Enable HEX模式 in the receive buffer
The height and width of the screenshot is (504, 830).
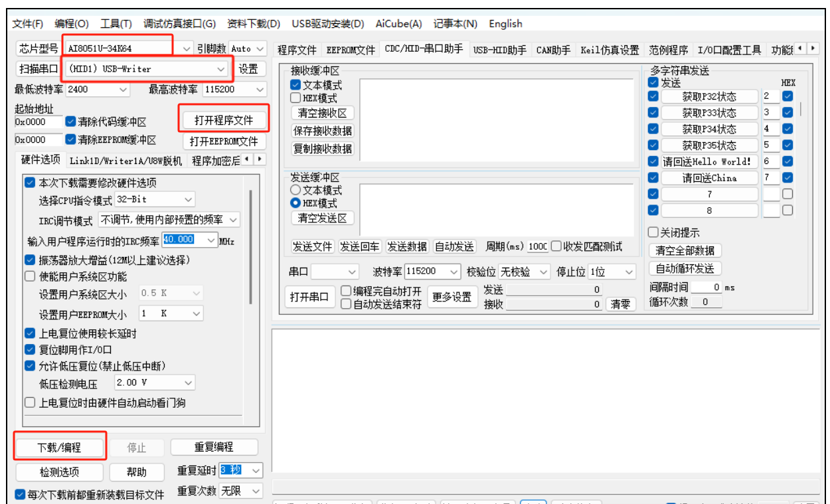tap(296, 98)
